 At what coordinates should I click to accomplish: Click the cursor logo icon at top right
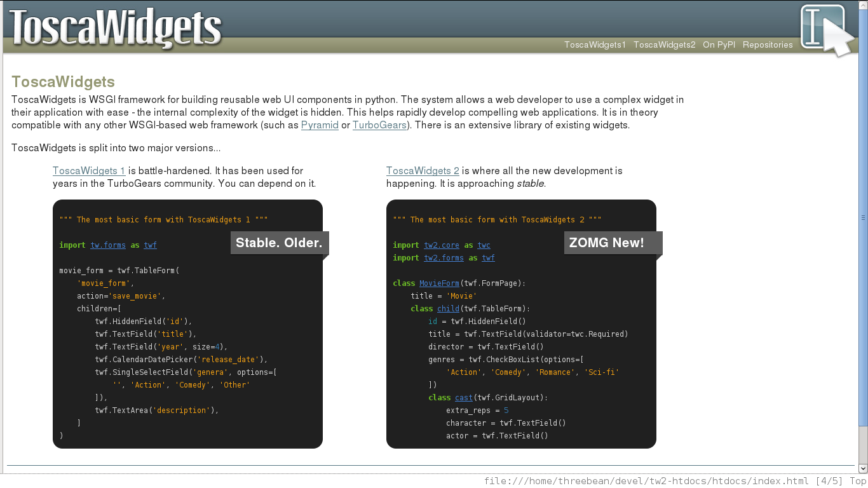(x=827, y=30)
